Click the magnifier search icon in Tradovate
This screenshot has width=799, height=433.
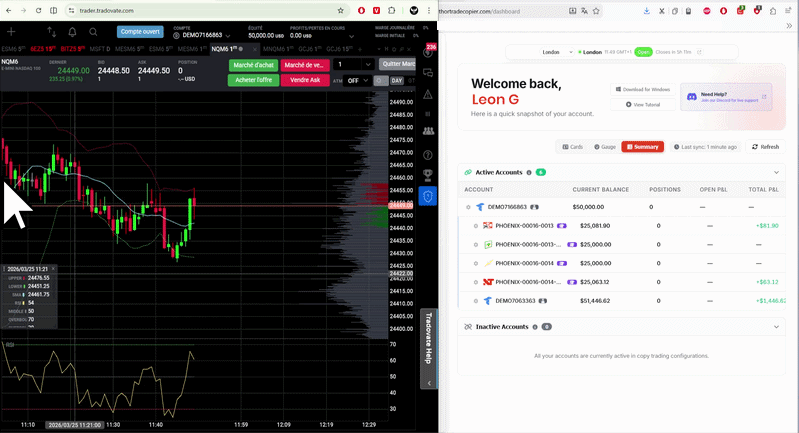93,32
